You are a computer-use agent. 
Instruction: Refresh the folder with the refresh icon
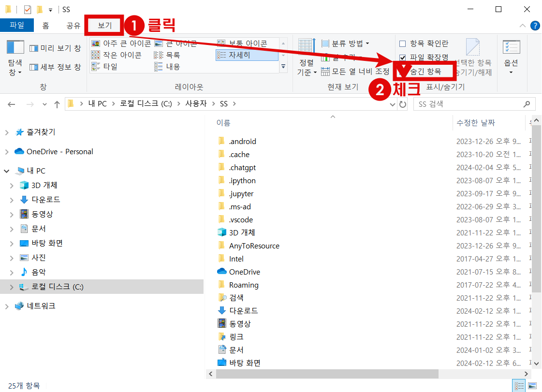click(x=404, y=103)
